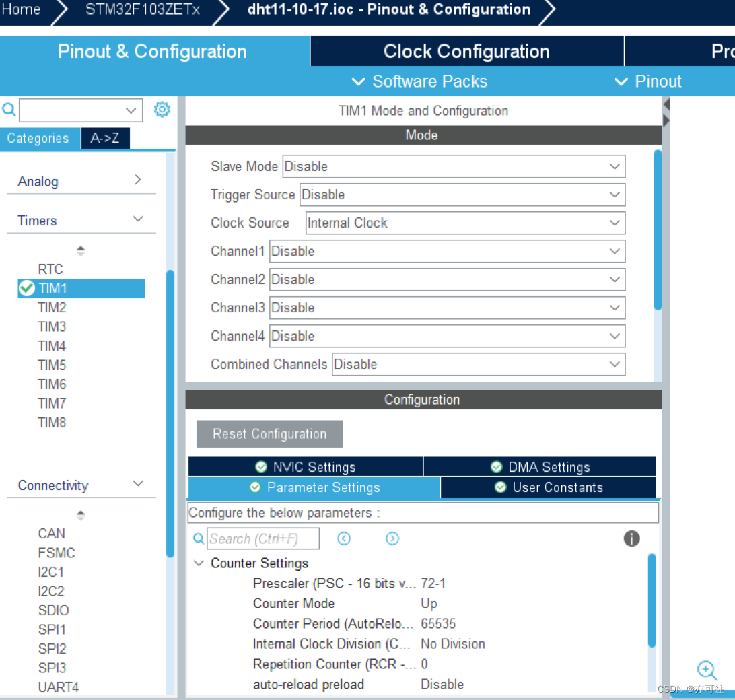Screen dimensions: 735x700
Task: Click the parameter search magnifier icon
Action: tap(199, 538)
